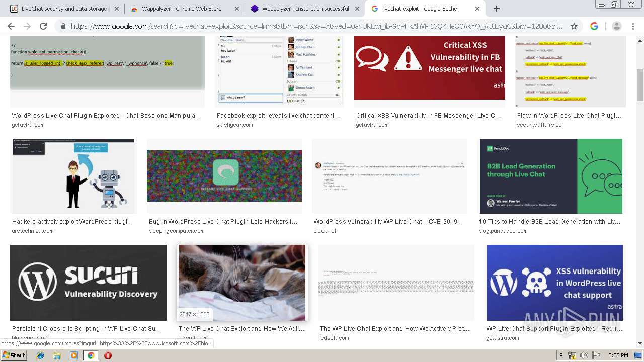This screenshot has width=644, height=362.
Task: Close the LiveChat security tab
Action: [116, 9]
